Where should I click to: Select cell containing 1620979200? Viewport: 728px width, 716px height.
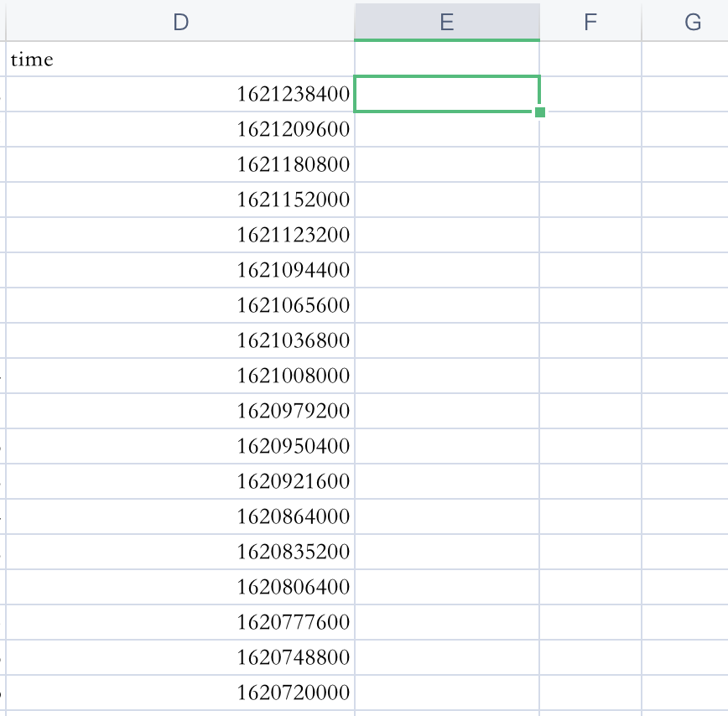pyautogui.click(x=180, y=411)
